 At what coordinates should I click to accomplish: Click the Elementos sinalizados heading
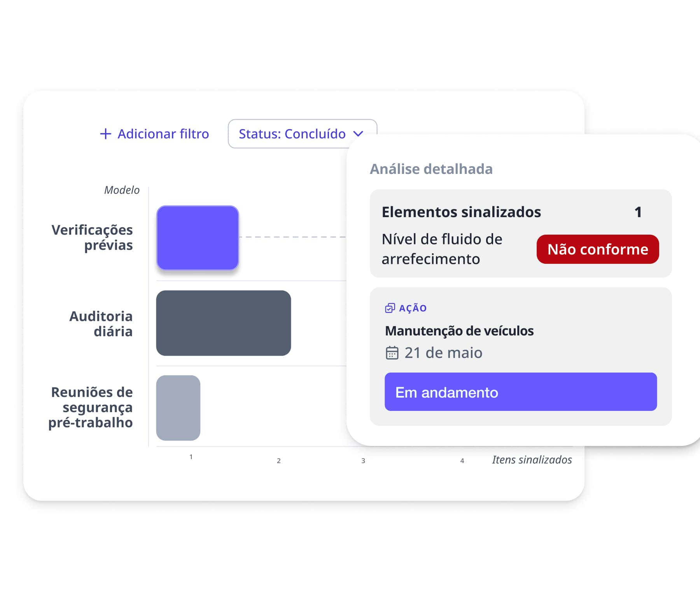point(461,212)
